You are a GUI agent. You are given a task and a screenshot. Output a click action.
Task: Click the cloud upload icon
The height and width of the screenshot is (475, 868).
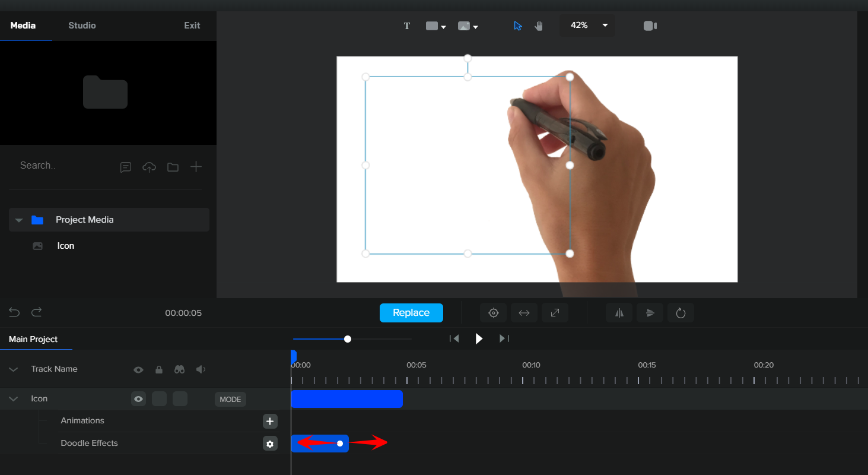(x=149, y=167)
